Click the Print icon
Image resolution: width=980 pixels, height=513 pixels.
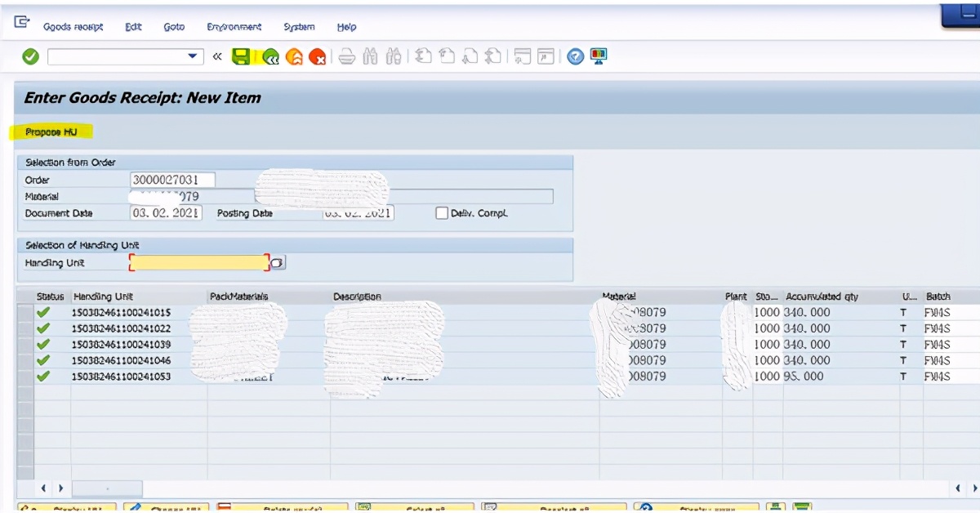[x=346, y=56]
